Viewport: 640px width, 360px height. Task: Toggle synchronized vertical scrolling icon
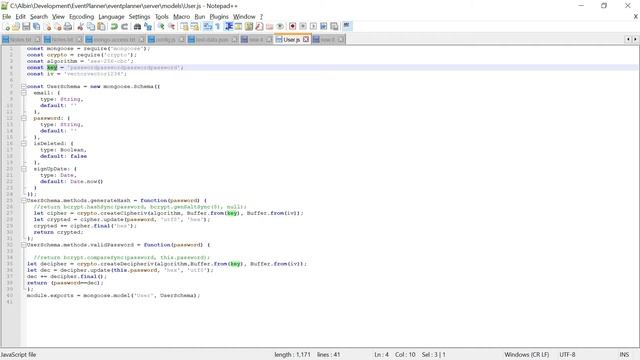point(184,27)
